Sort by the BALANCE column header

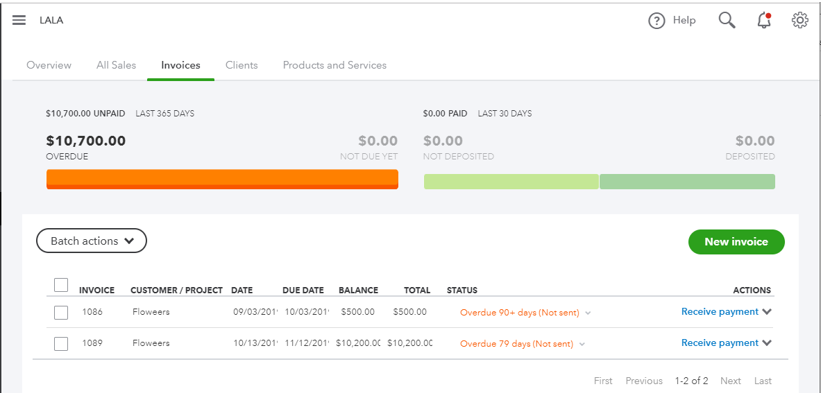tap(359, 290)
